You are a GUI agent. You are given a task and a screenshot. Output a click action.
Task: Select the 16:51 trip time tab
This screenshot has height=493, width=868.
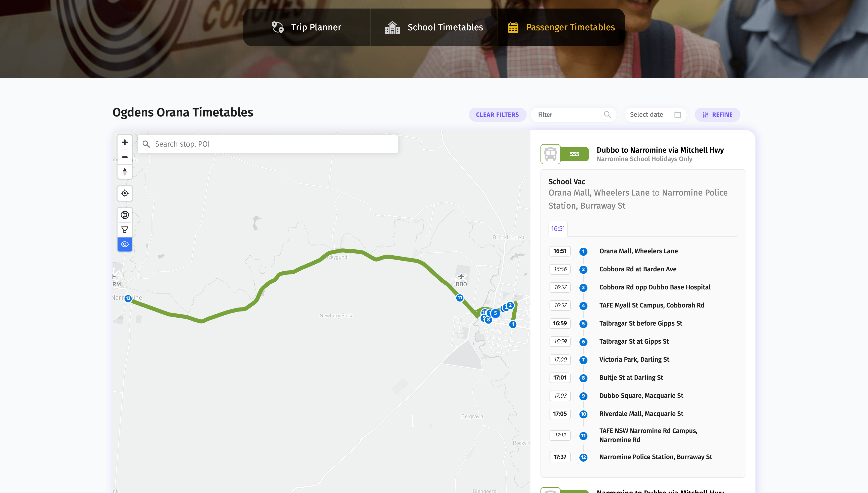558,229
